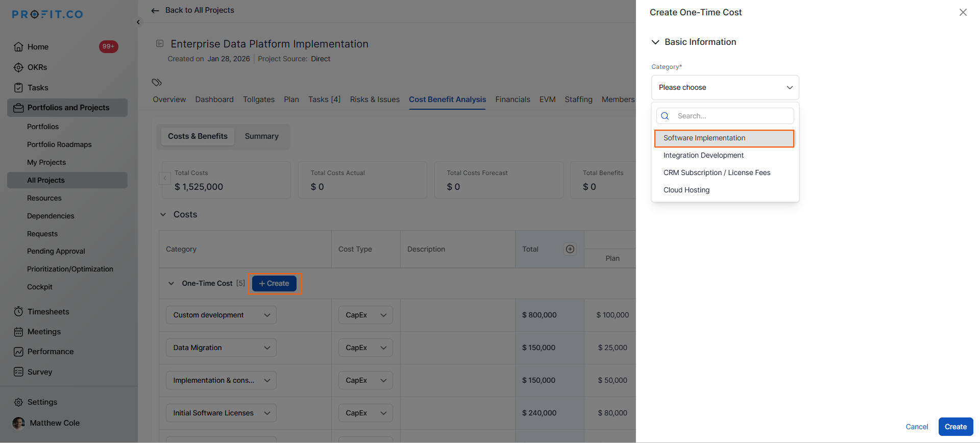Close the Create One-Time Cost panel
The image size is (980, 443).
coord(963,12)
